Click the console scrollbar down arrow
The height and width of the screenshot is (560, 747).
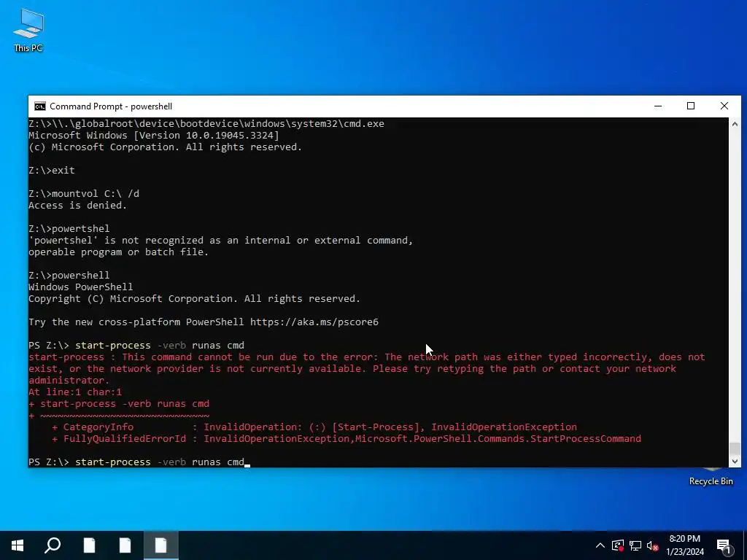click(x=735, y=461)
